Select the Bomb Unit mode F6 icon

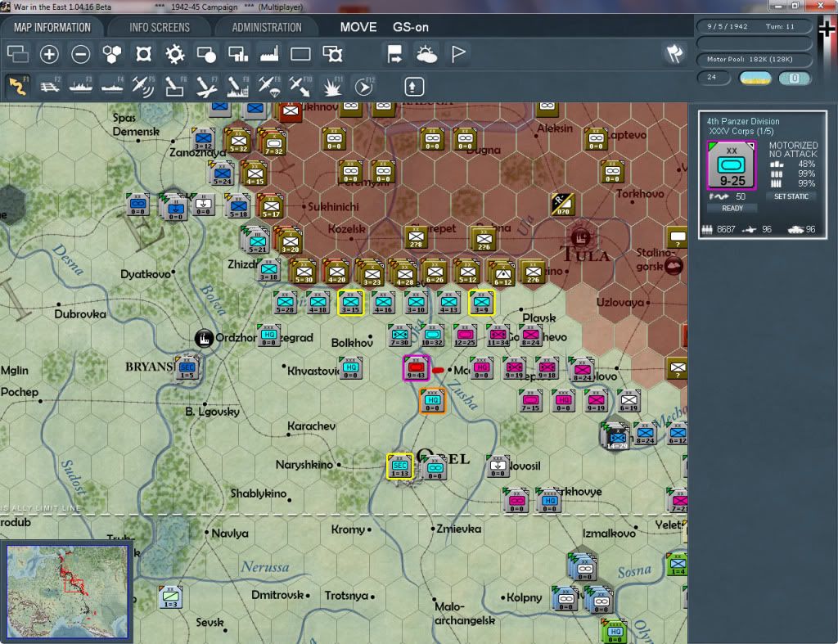point(175,86)
